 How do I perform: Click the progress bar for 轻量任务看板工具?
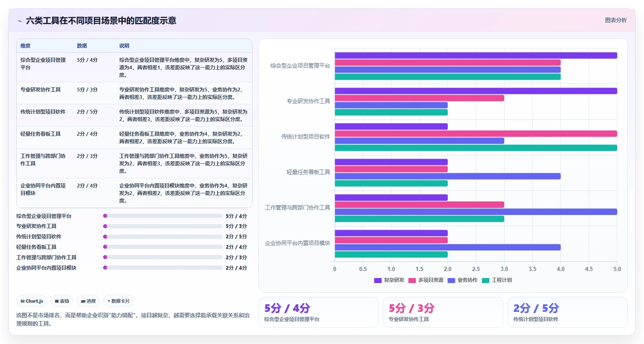163,247
